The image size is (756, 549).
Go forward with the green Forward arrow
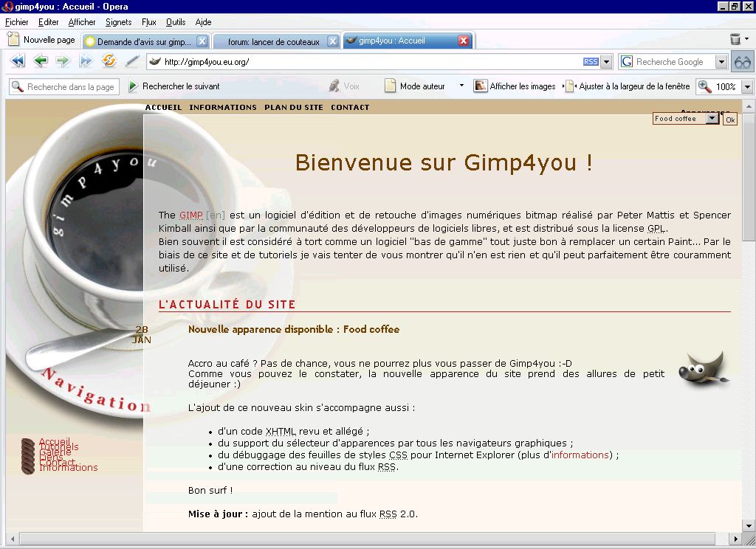coord(63,61)
